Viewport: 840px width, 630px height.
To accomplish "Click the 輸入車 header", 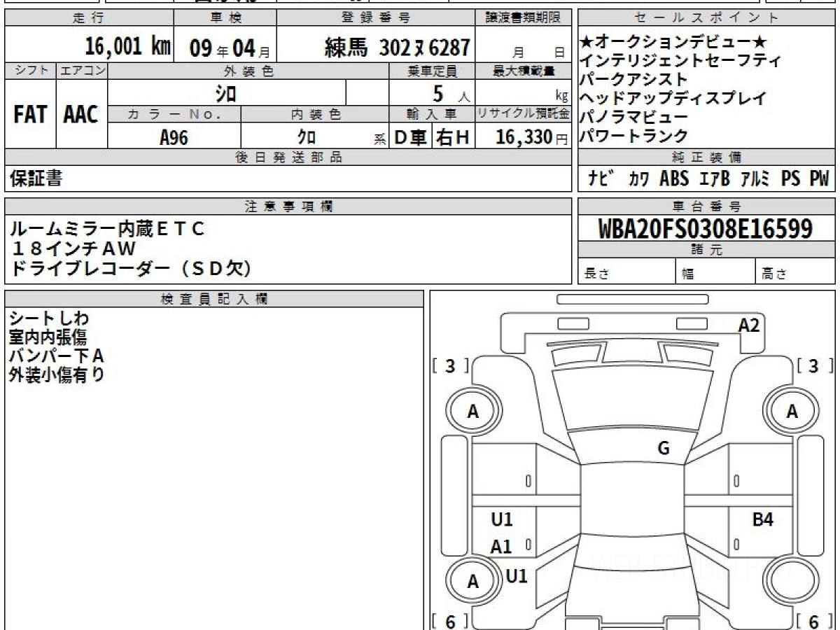I will [x=433, y=114].
